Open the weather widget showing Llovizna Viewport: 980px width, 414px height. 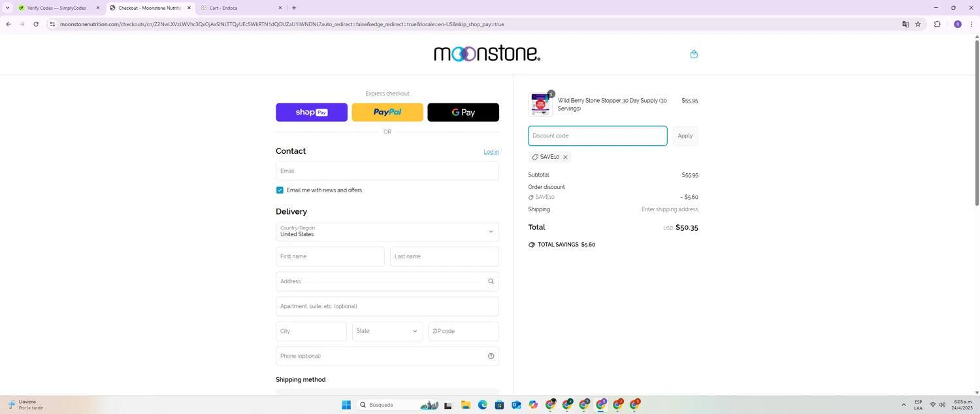tap(25, 405)
